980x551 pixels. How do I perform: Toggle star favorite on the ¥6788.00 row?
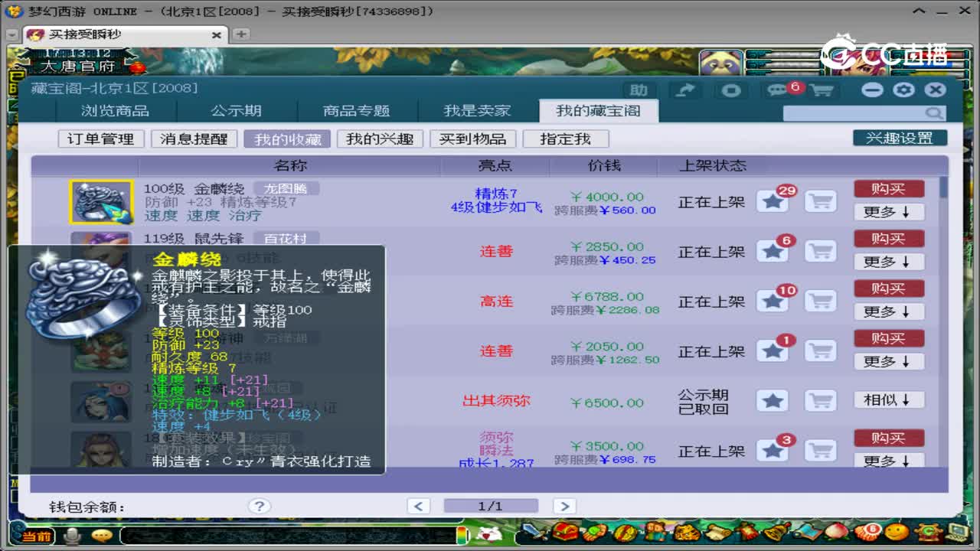pos(773,301)
